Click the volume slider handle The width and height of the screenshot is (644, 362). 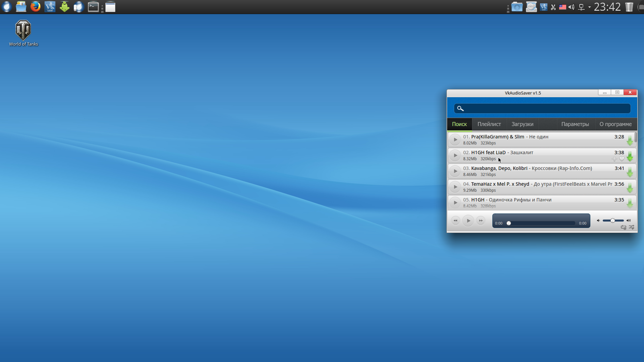(x=612, y=221)
